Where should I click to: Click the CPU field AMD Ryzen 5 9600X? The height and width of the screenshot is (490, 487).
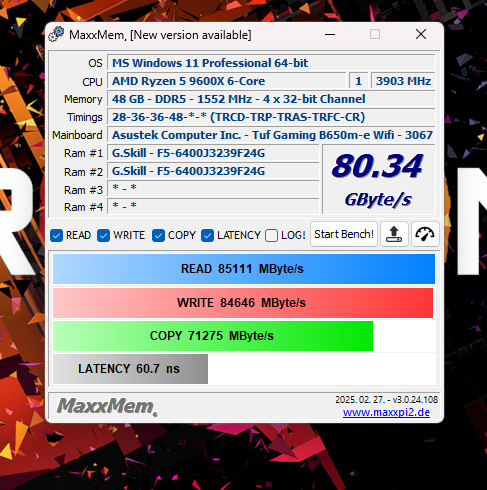coord(227,81)
